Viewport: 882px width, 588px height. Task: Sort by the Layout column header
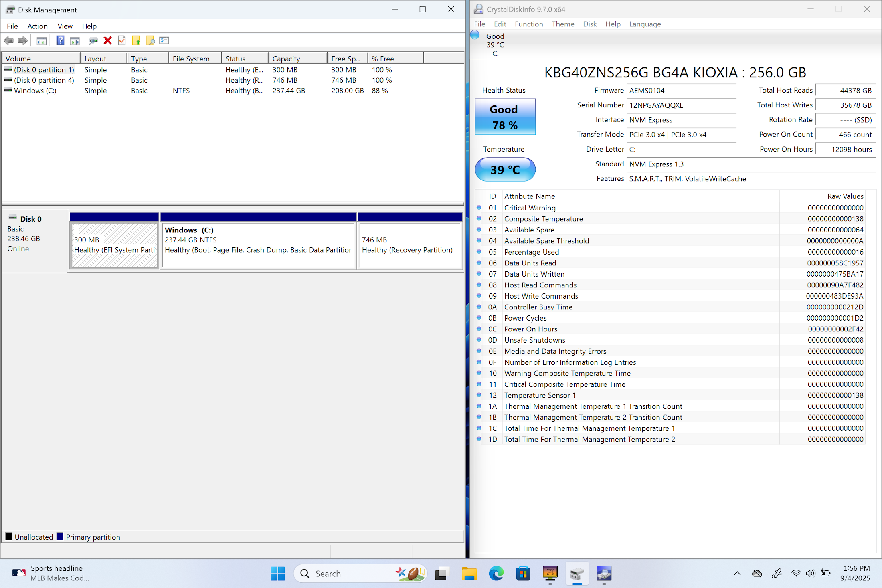[104, 59]
